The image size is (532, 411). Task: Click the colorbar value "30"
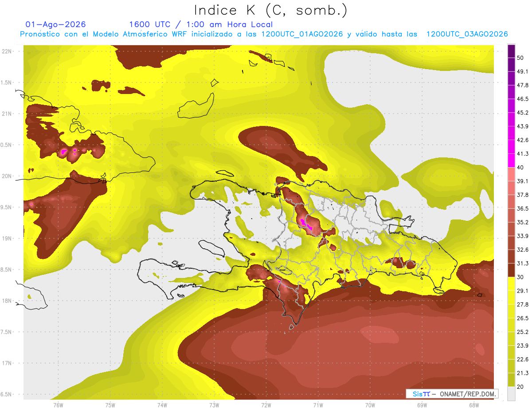click(x=521, y=277)
